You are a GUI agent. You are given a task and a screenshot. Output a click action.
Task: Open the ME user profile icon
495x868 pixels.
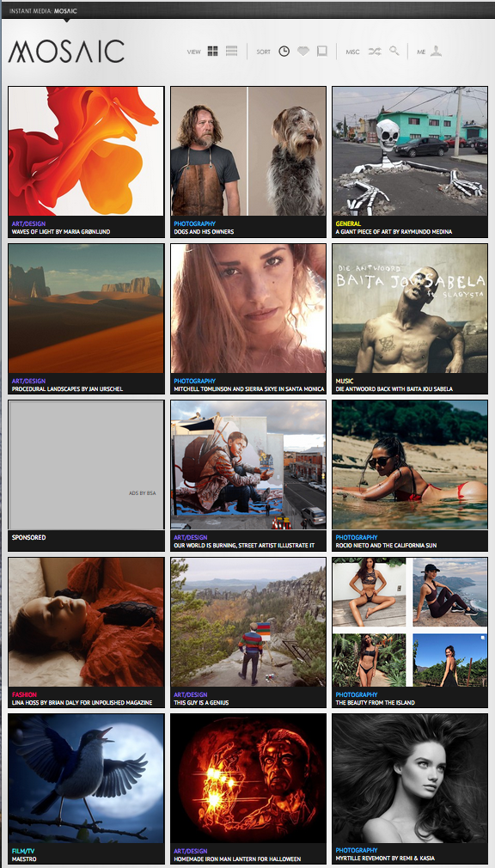[437, 52]
